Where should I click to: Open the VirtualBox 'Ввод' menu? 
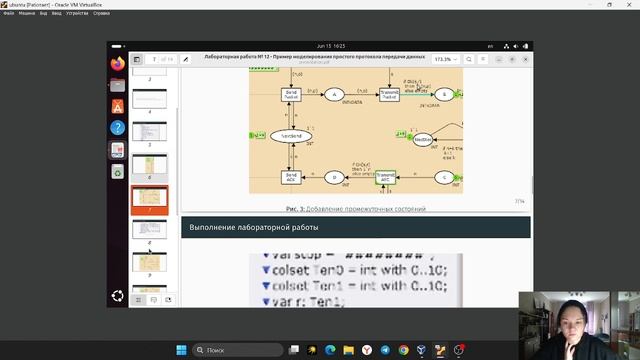point(56,13)
